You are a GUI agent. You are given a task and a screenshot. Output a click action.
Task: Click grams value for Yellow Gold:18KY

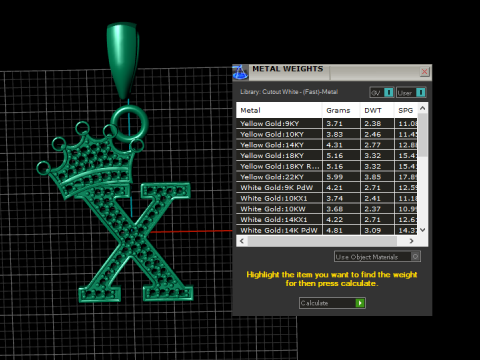tap(334, 156)
